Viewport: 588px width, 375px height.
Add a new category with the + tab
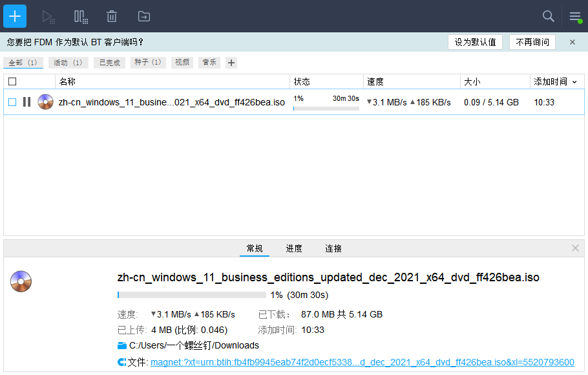231,63
